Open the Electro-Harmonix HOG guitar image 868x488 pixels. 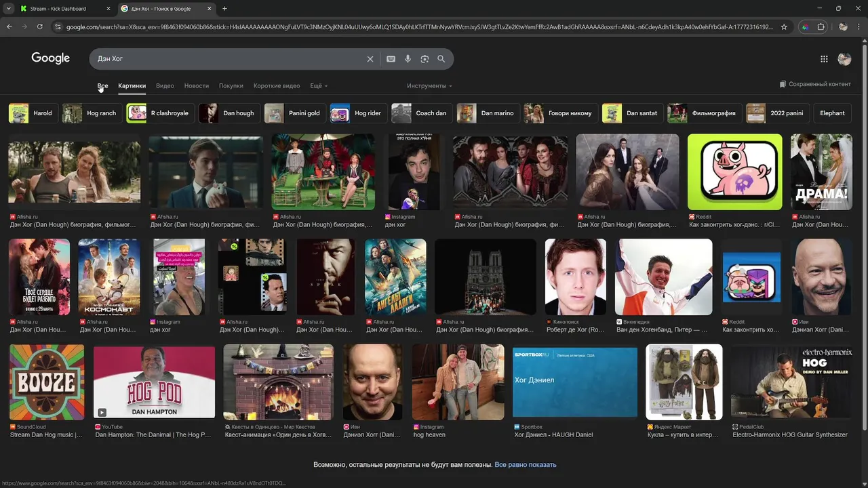[792, 382]
